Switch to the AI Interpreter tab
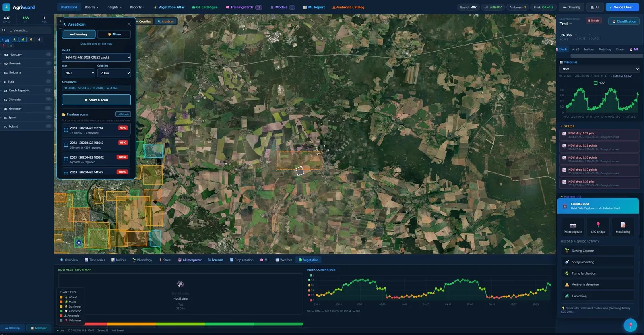 pos(190,260)
